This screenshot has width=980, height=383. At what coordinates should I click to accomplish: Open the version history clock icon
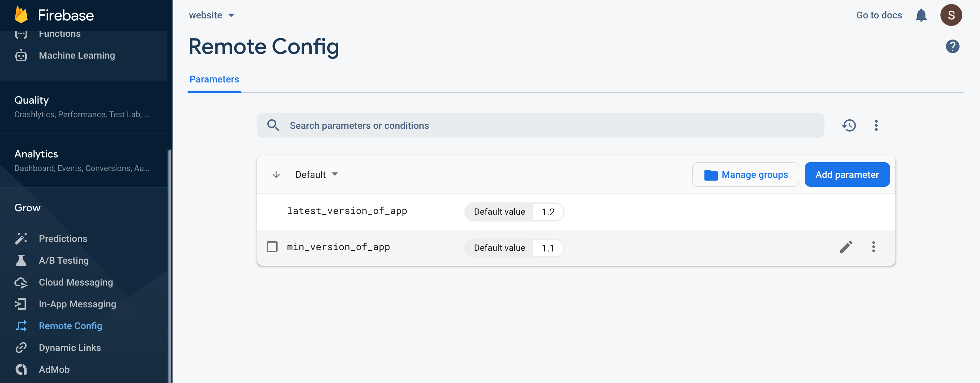849,125
